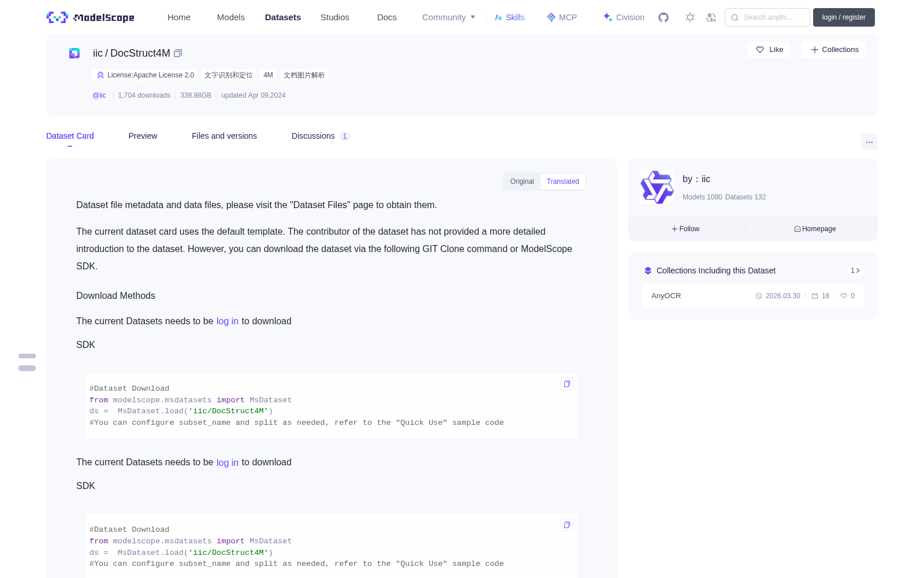
Task: Copy the first SDK code block
Action: click(x=567, y=384)
